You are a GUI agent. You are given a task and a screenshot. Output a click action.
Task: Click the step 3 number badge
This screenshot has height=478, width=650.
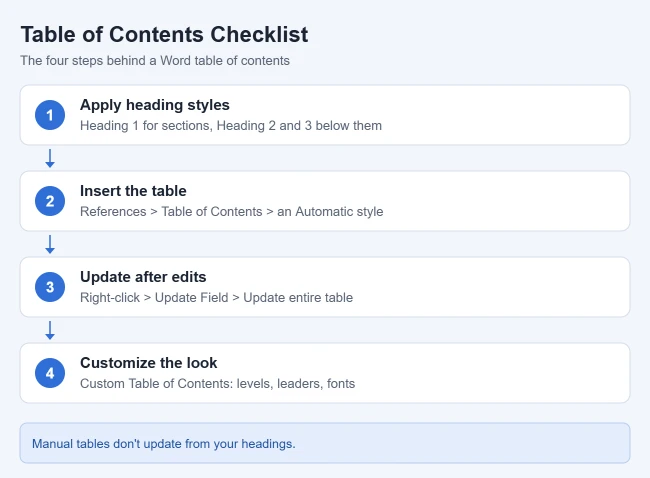[x=50, y=287]
